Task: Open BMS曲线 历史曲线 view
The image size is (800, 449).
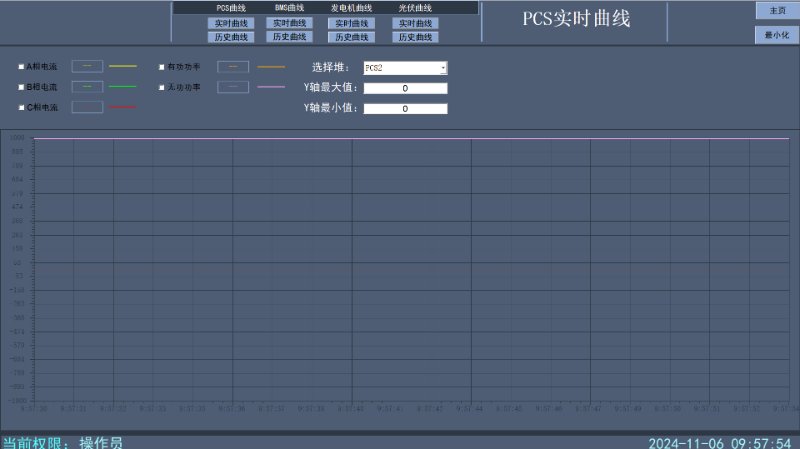Action: coord(289,37)
